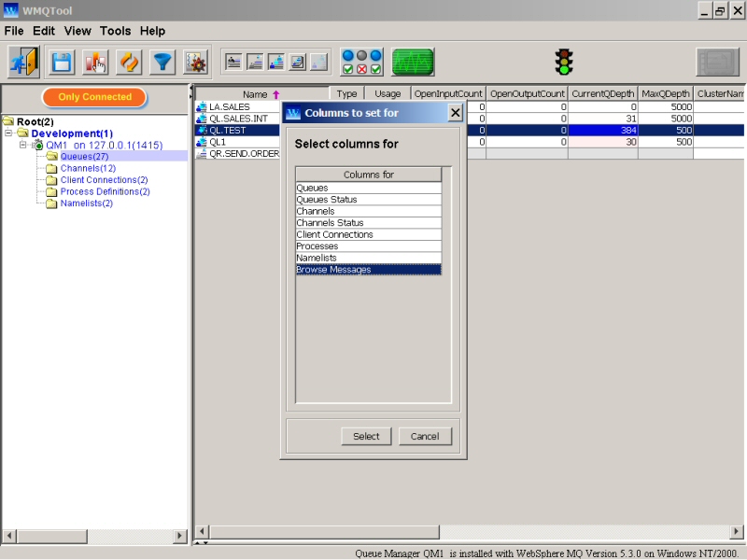This screenshot has width=747, height=560.
Task: Click the Select button in dialog
Action: point(366,436)
